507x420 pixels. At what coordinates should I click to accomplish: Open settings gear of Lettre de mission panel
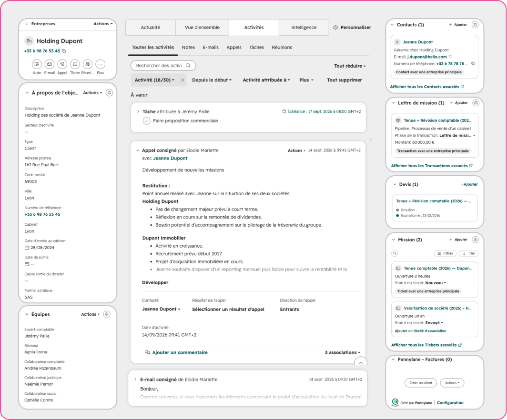(476, 103)
